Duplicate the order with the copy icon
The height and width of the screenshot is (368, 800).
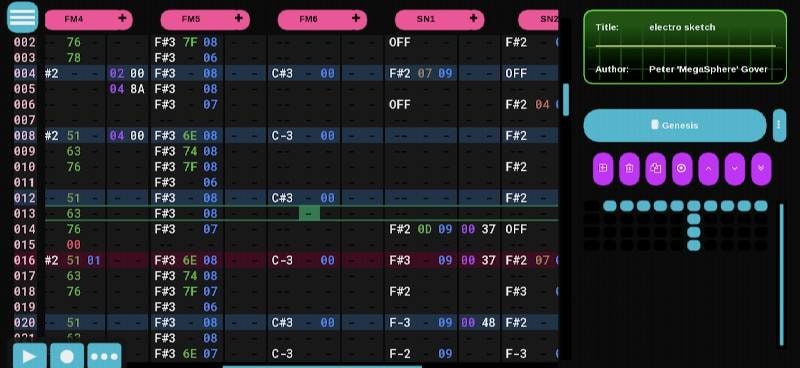pyautogui.click(x=656, y=168)
